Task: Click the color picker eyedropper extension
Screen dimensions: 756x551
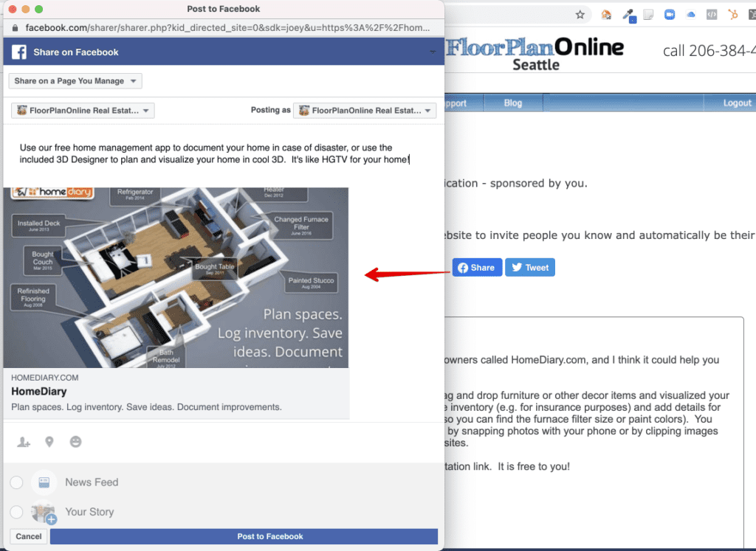Action: coord(628,14)
